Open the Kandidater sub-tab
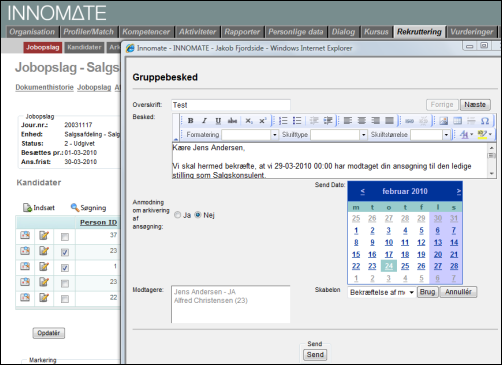502x365 pixels. point(84,47)
